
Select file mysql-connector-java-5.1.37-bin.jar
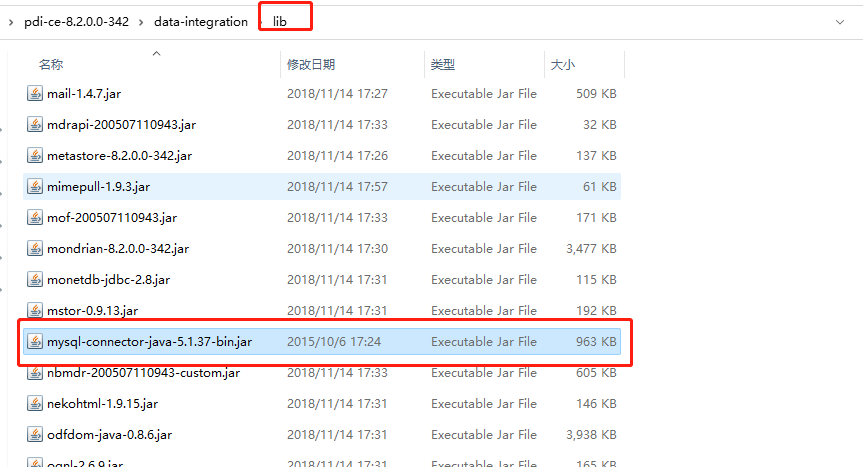point(150,342)
